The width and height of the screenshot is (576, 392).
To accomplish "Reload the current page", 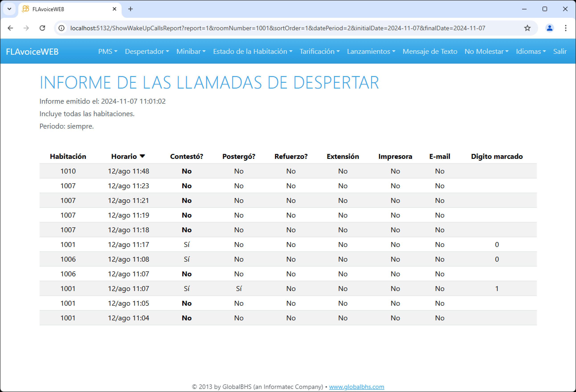I will pos(42,28).
